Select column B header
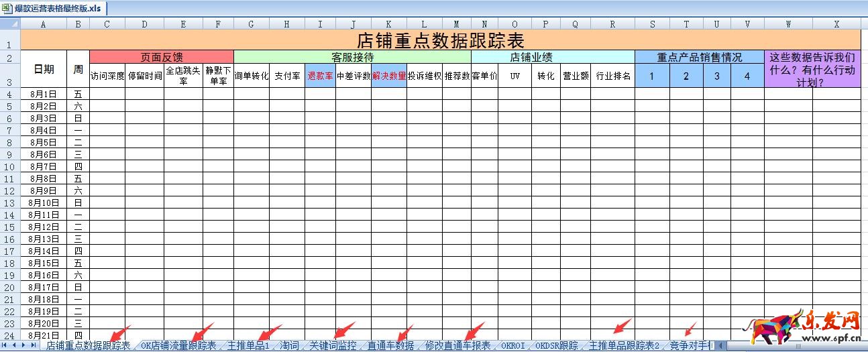This screenshot has width=868, height=352. tap(78, 23)
